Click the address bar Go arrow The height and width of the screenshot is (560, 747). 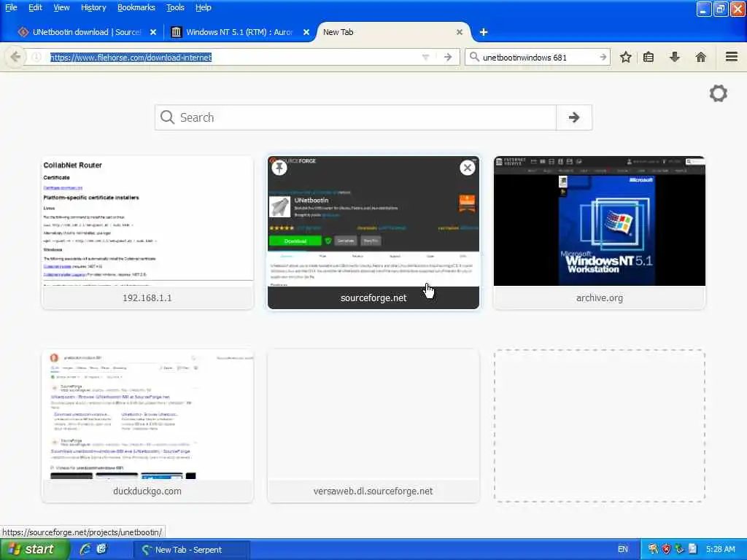coord(447,57)
